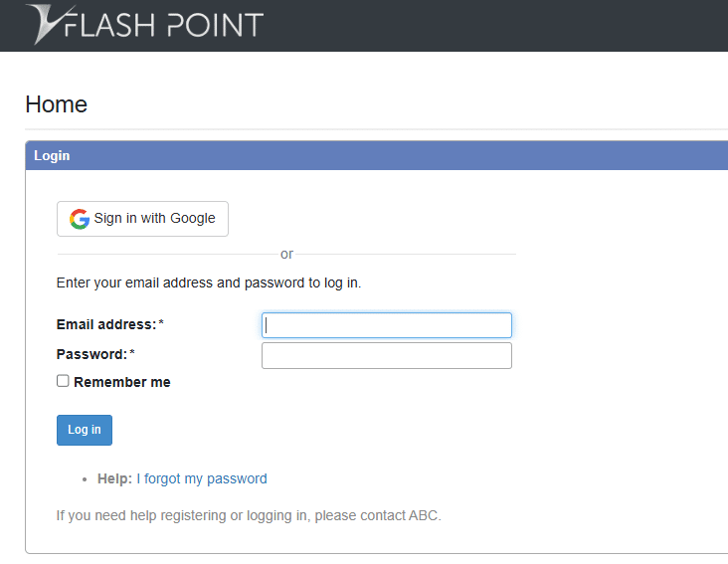Click the Password field label
Image resolution: width=728 pixels, height=564 pixels.
point(91,354)
